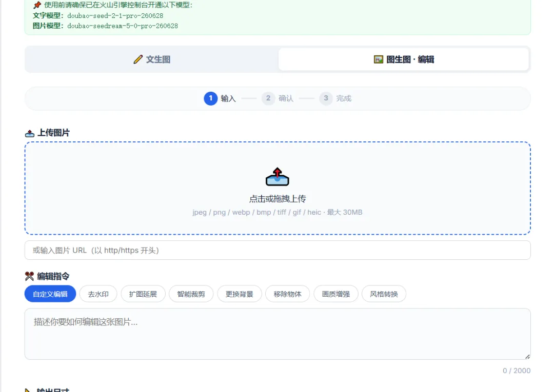The image size is (554, 392).
Task: Choose the 扩图延展 editing preset
Action: [143, 294]
